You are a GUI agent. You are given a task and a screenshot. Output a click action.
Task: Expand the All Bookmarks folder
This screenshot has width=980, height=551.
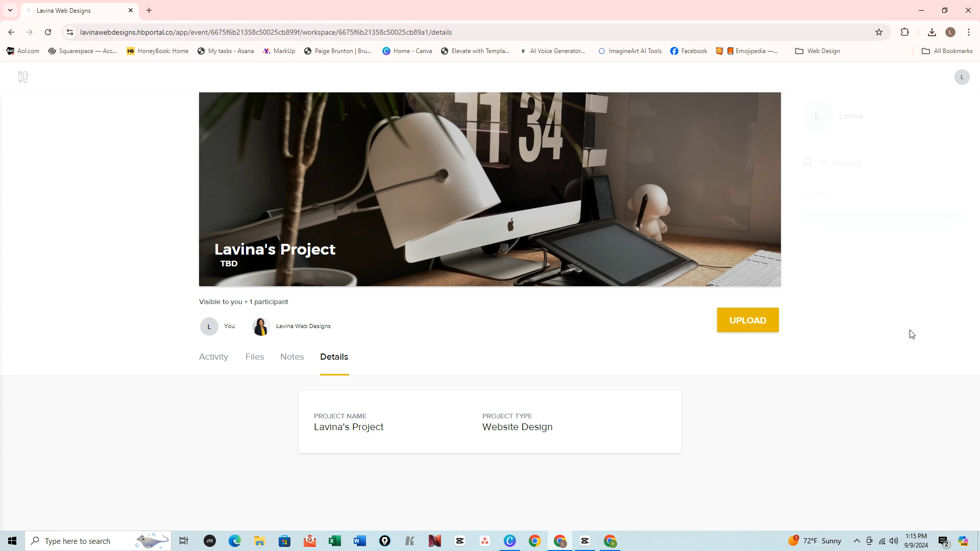pyautogui.click(x=947, y=51)
